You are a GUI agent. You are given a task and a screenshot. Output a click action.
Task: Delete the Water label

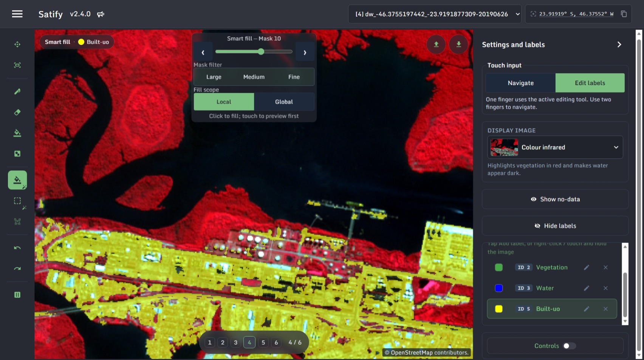(605, 288)
